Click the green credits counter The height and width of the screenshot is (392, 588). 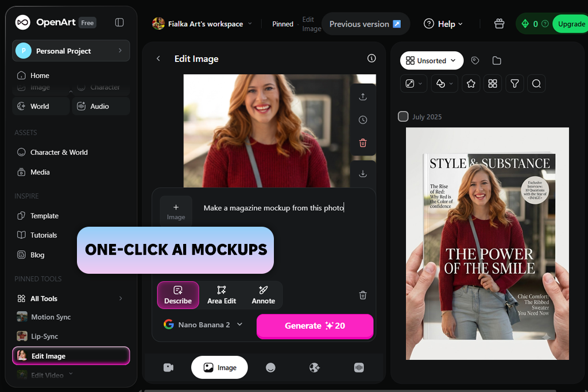pos(531,24)
